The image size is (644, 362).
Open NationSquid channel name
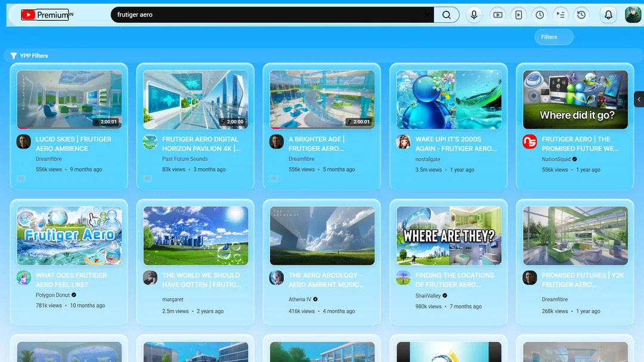(556, 159)
